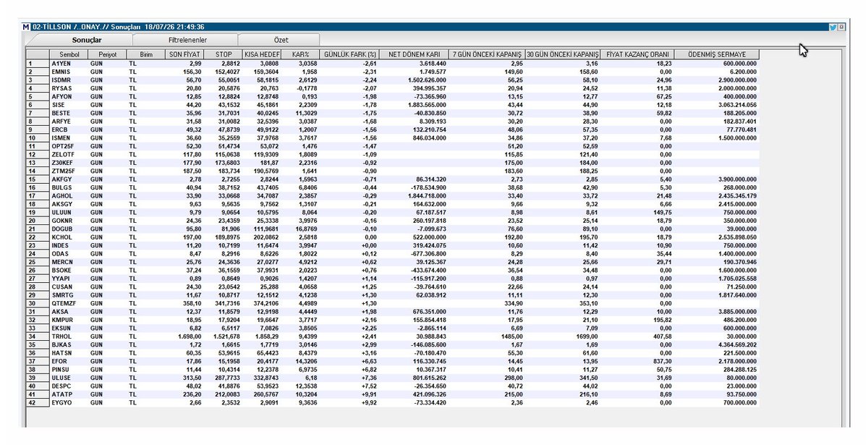Select the ULUSE symbol cell
The image size is (868, 445).
click(x=69, y=377)
